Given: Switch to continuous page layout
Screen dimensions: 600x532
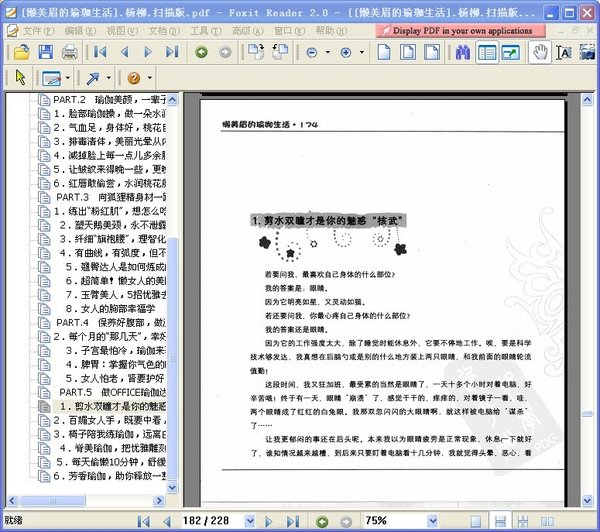Looking at the screenshot, I should point(500,521).
